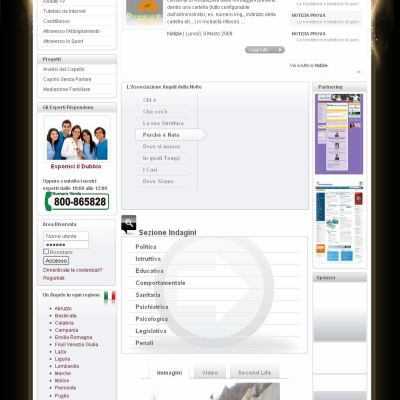Select the Lombardia region link
Image resolution: width=400 pixels, height=400 pixels.
[x=67, y=366]
